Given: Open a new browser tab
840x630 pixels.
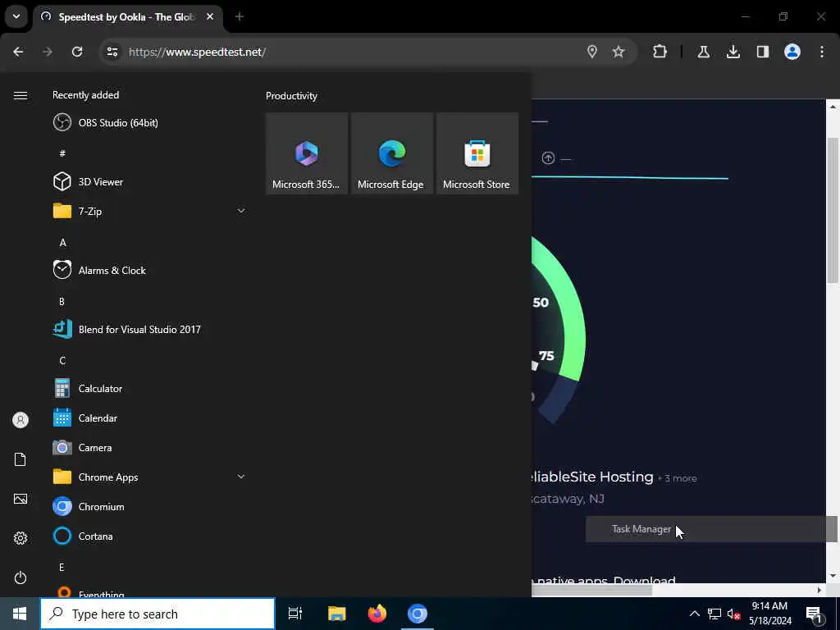Looking at the screenshot, I should pyautogui.click(x=240, y=17).
